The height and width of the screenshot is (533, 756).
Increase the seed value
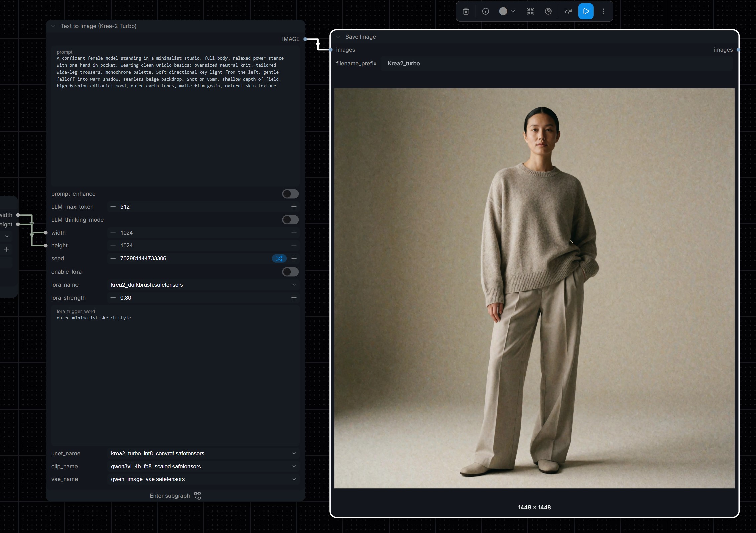pyautogui.click(x=294, y=258)
